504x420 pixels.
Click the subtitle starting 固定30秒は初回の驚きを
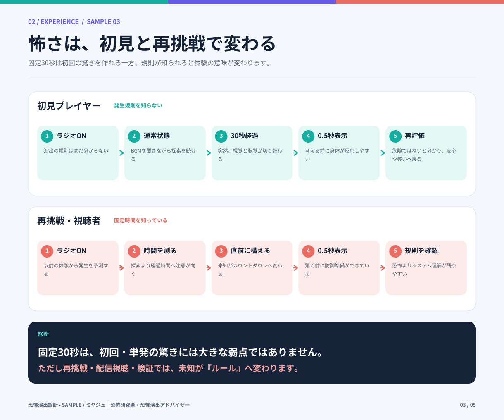pos(149,63)
